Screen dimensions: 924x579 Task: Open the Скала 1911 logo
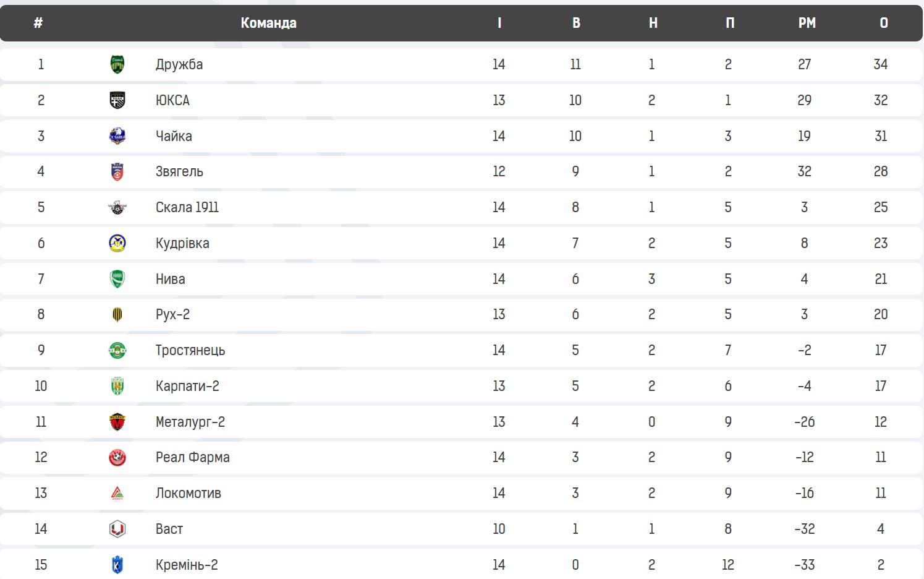pos(117,207)
